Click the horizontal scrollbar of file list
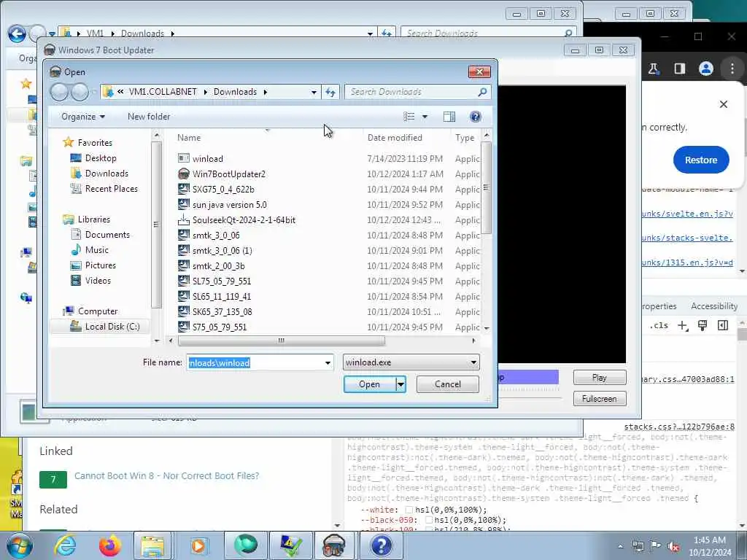Screen dimensions: 747x560 point(282,341)
